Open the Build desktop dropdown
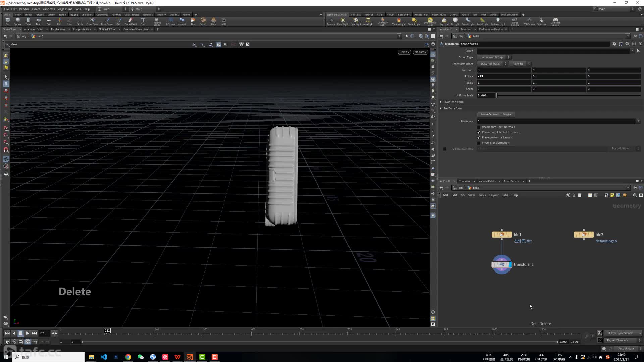 pyautogui.click(x=112, y=9)
